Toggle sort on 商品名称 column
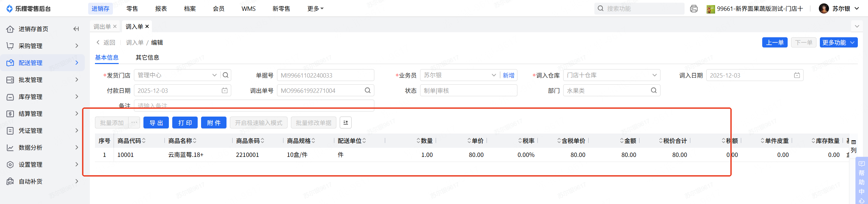The height and width of the screenshot is (204, 868). (x=195, y=141)
